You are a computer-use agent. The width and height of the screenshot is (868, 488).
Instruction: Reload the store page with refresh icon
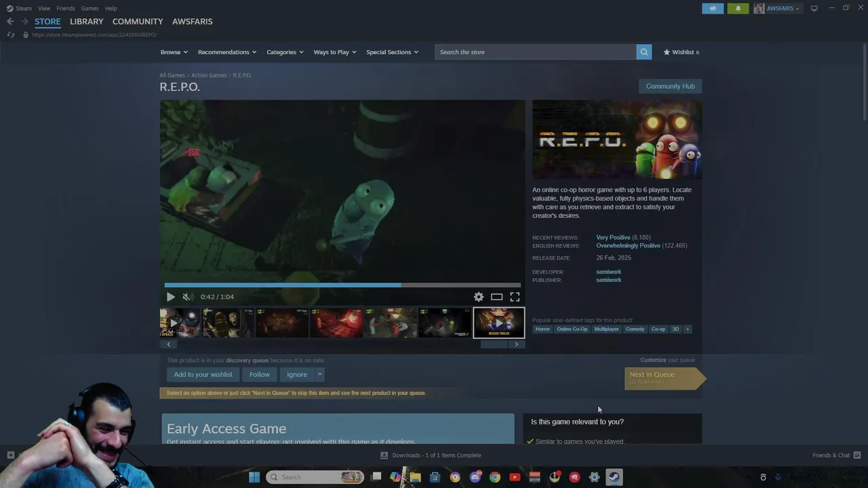tap(10, 35)
